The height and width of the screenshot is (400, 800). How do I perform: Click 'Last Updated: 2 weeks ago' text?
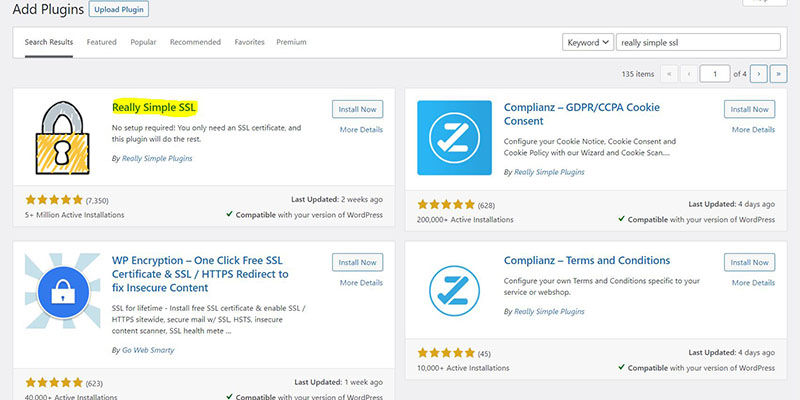pos(337,199)
